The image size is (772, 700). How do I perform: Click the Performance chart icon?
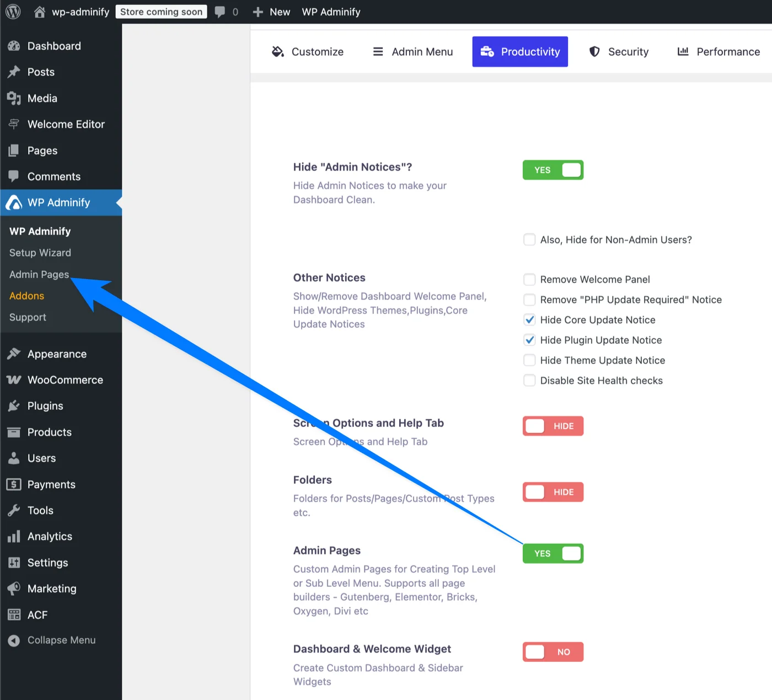point(683,51)
